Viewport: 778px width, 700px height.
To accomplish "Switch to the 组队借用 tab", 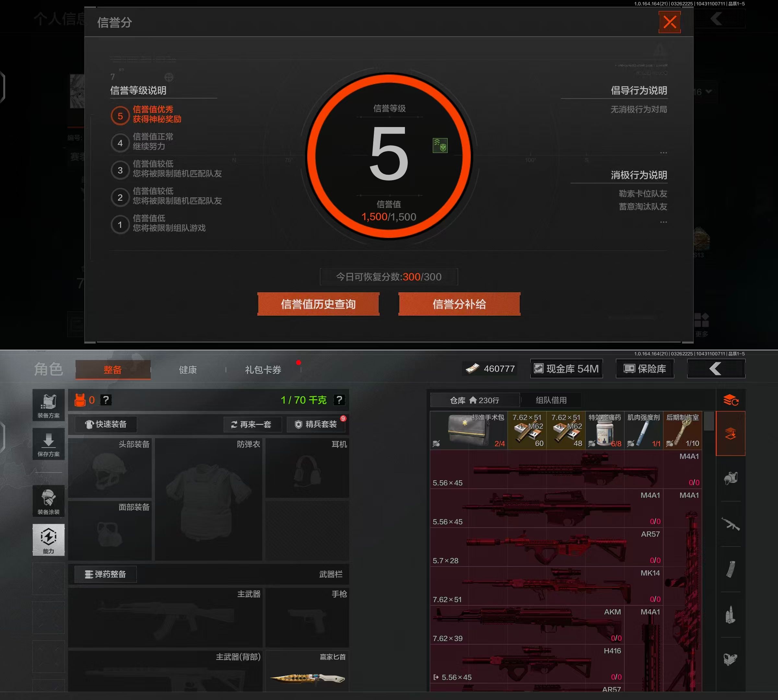I will pyautogui.click(x=551, y=400).
